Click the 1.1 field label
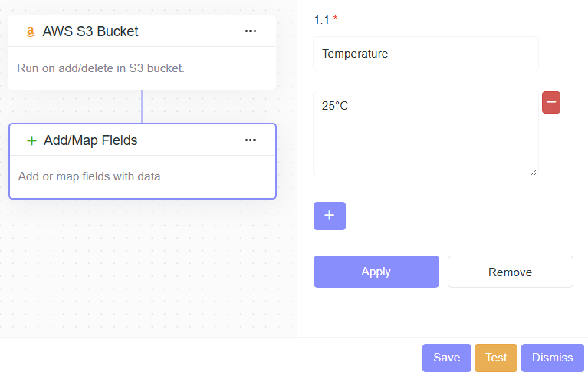The width and height of the screenshot is (588, 376). point(322,19)
